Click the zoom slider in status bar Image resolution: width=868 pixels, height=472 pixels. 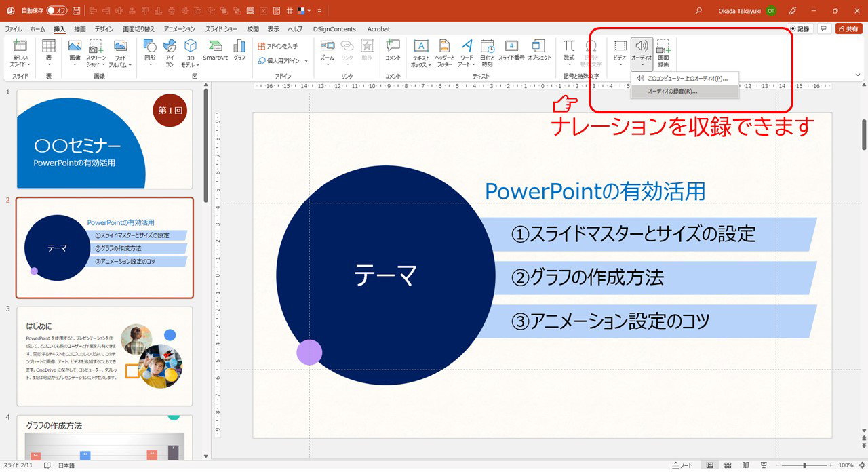(x=804, y=465)
